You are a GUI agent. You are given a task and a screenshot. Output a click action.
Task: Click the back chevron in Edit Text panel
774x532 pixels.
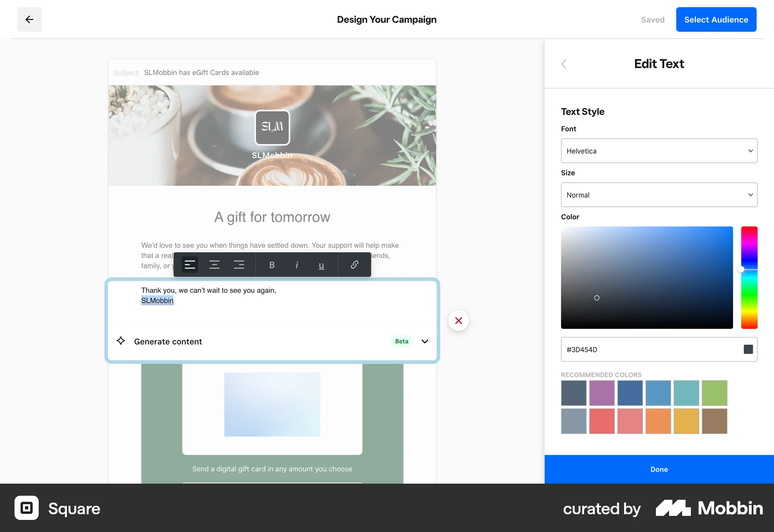pyautogui.click(x=564, y=64)
